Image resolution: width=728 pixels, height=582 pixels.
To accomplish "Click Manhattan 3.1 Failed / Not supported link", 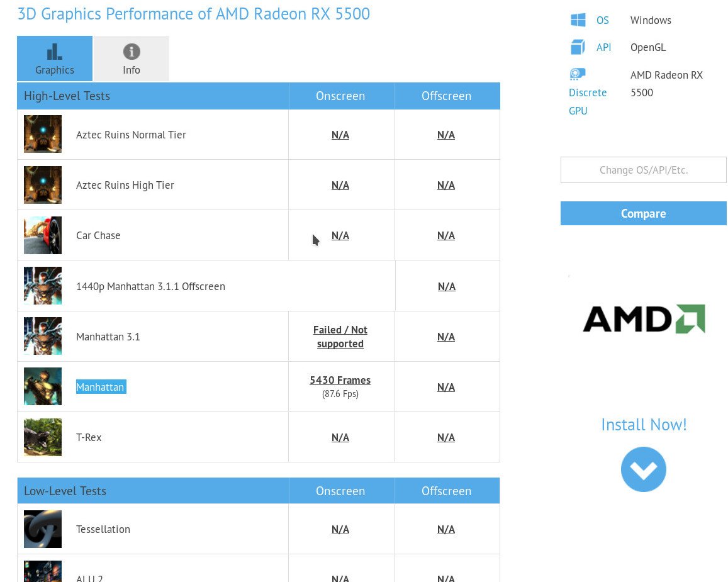I will [340, 337].
